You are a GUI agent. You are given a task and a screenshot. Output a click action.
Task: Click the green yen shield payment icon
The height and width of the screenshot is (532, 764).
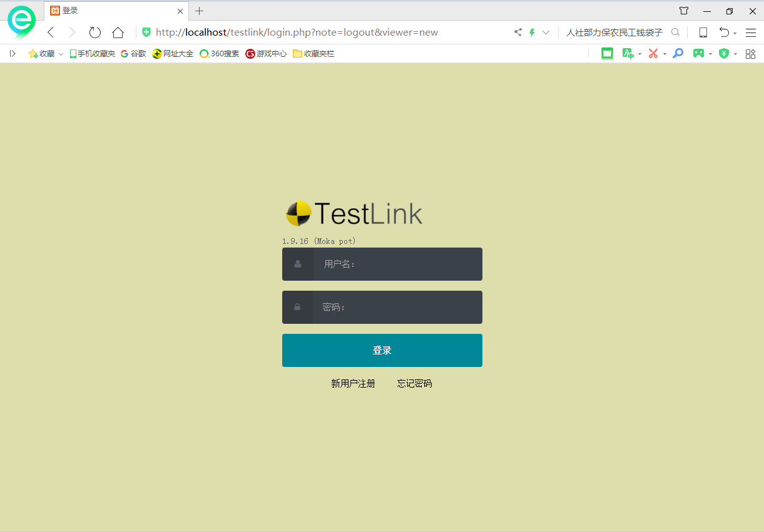pos(724,54)
